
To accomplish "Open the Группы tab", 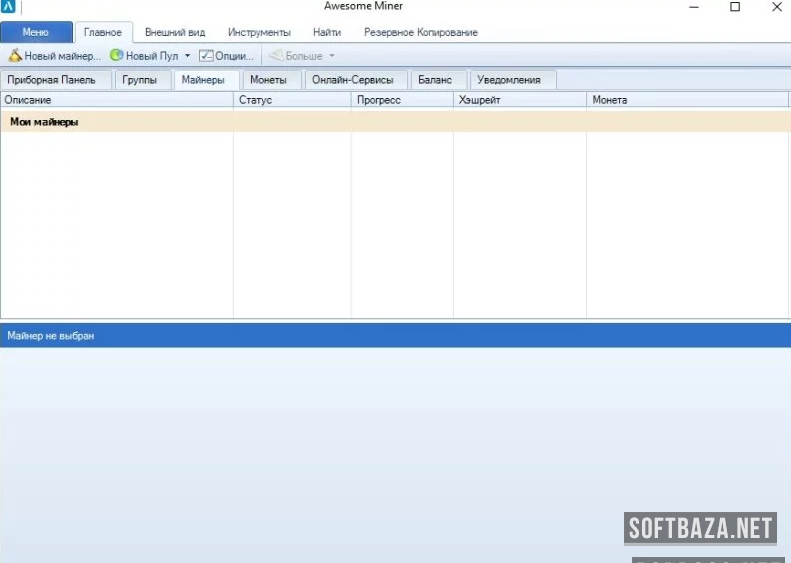I will pos(140,80).
